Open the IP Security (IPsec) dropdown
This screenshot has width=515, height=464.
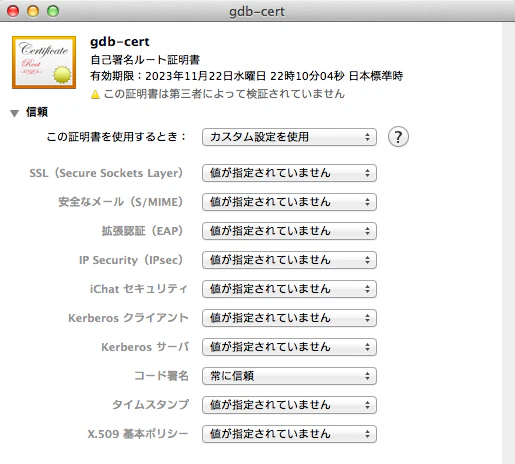point(289,260)
